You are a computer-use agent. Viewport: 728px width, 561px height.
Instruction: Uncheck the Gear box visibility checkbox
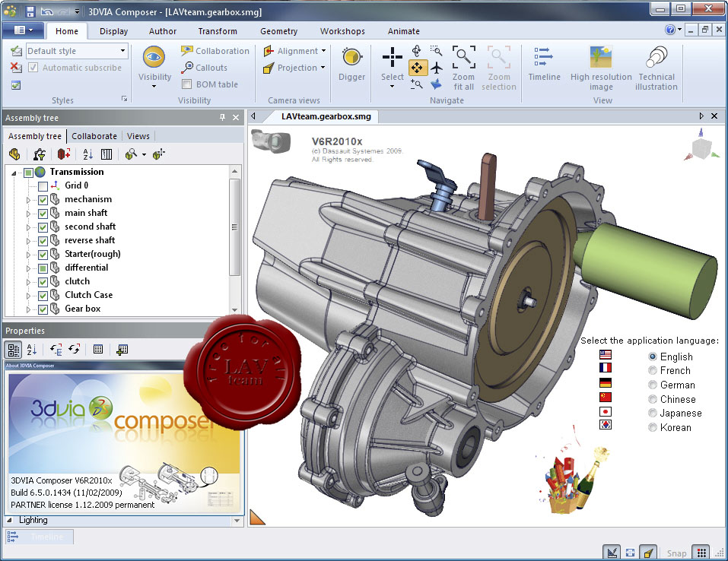43,309
